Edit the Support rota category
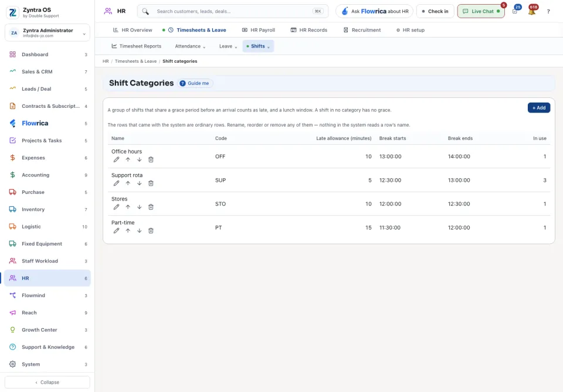 coord(116,183)
